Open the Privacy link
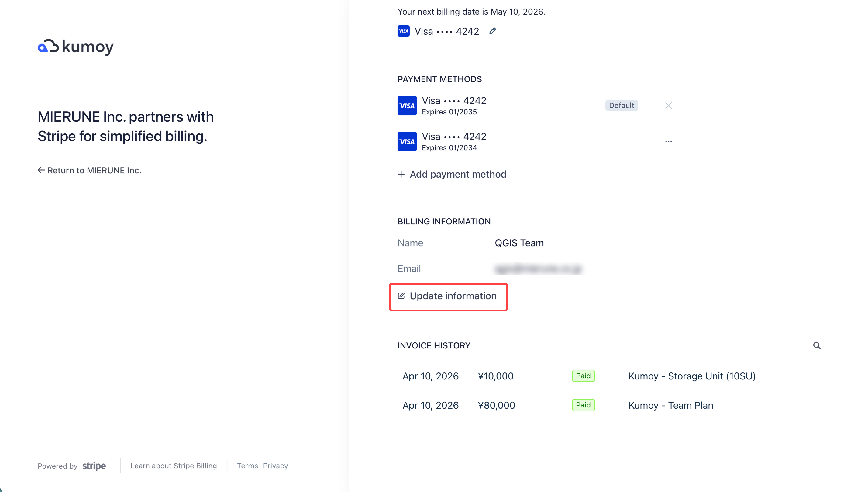 (275, 466)
